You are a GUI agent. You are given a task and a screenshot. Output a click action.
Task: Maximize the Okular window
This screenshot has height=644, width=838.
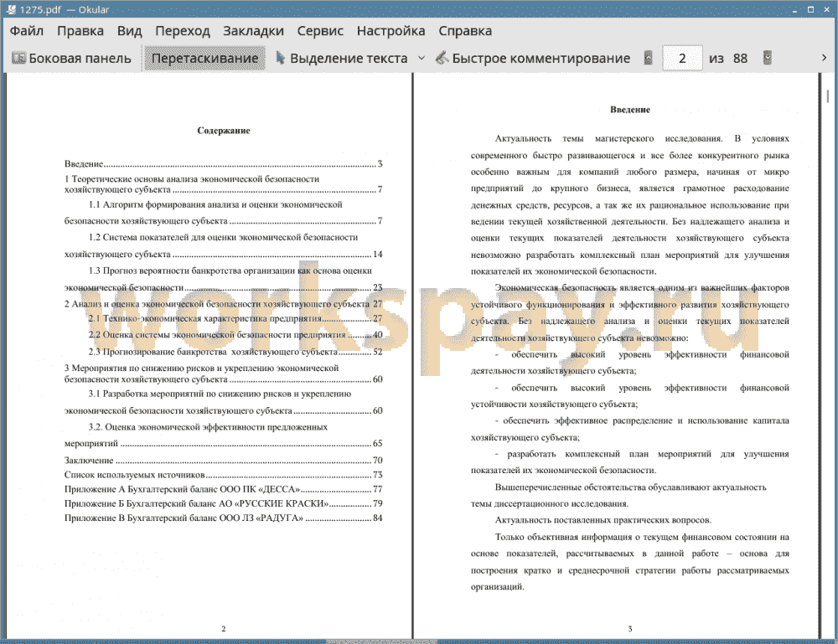point(810,9)
